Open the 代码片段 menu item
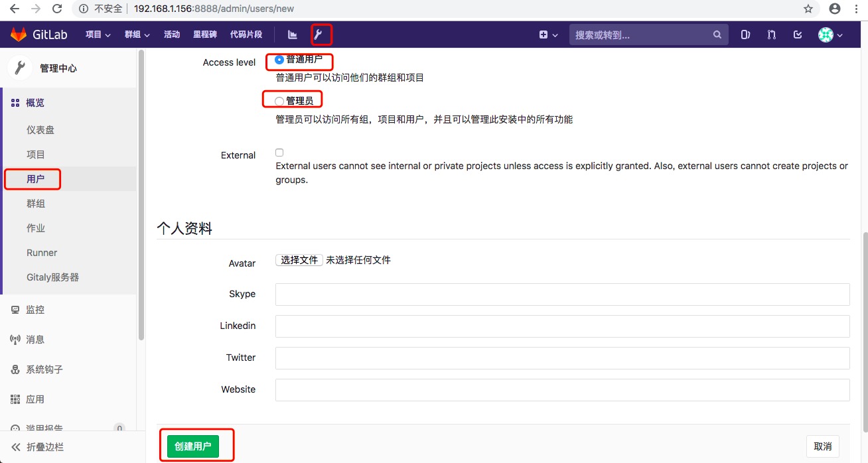Screen dimensions: 868x463 click(x=246, y=34)
